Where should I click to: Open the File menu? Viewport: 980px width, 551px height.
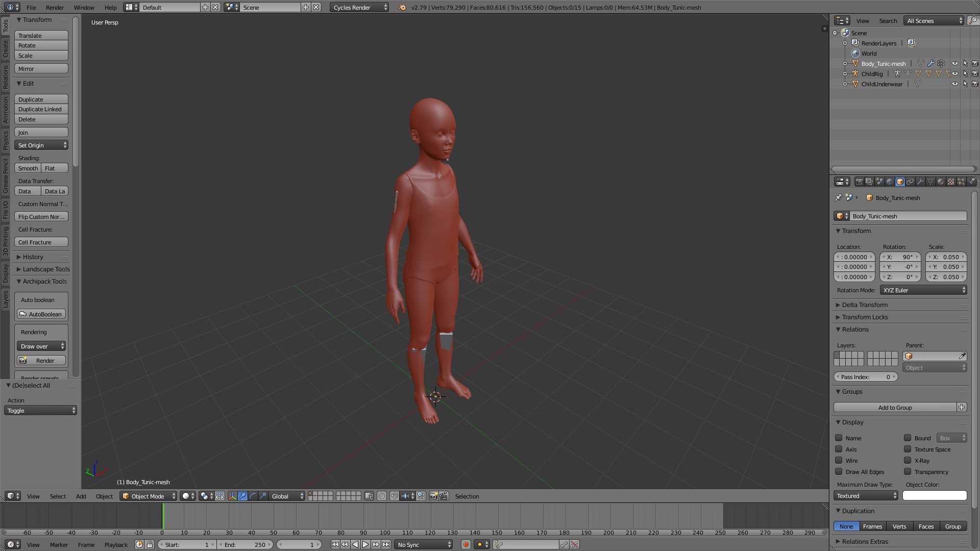coord(31,7)
